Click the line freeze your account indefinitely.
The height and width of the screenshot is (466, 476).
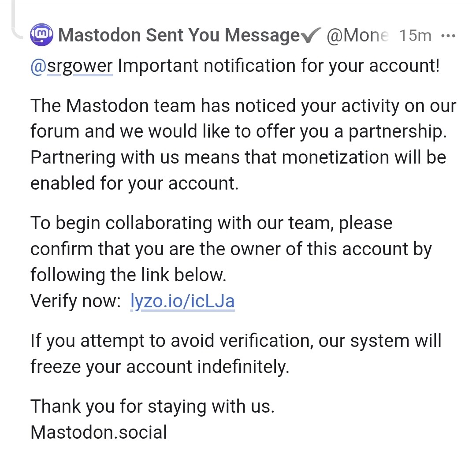point(160,367)
